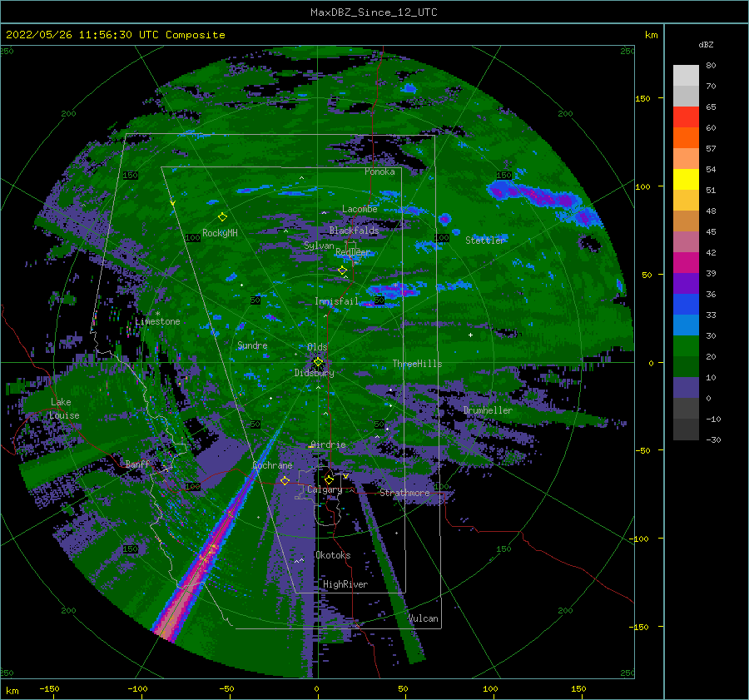Select the Banff label

click(137, 464)
